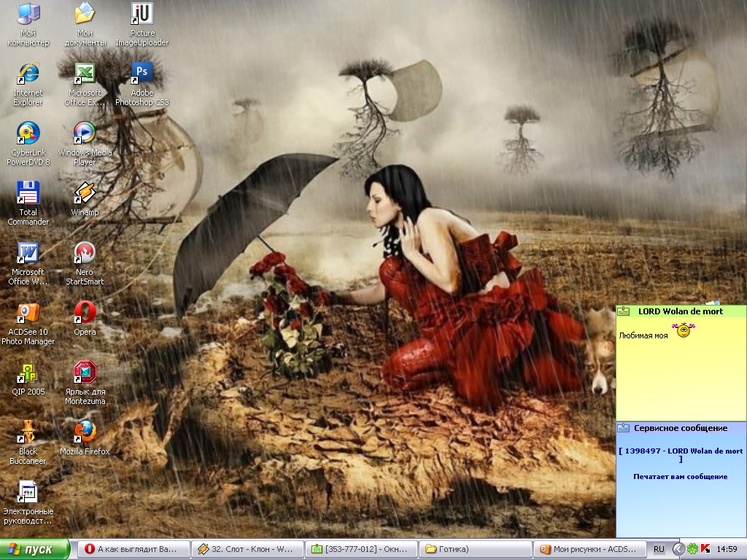Screen dimensions: 747x560
Task: Click the Пуск Start button
Action: click(35, 549)
